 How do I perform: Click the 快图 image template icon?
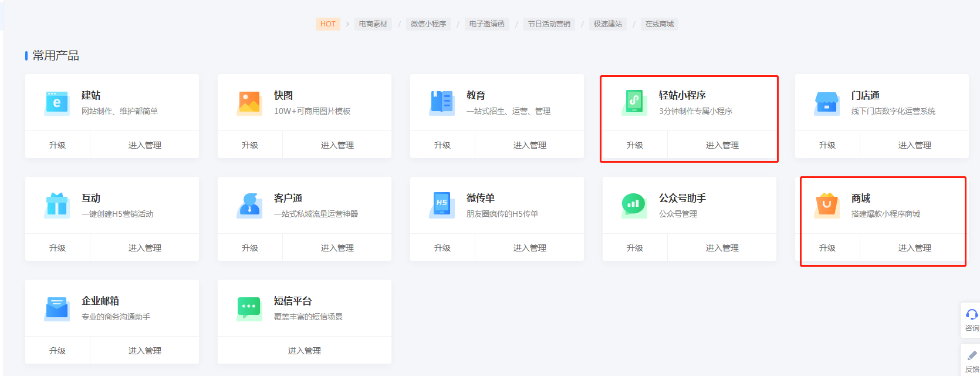click(x=249, y=103)
